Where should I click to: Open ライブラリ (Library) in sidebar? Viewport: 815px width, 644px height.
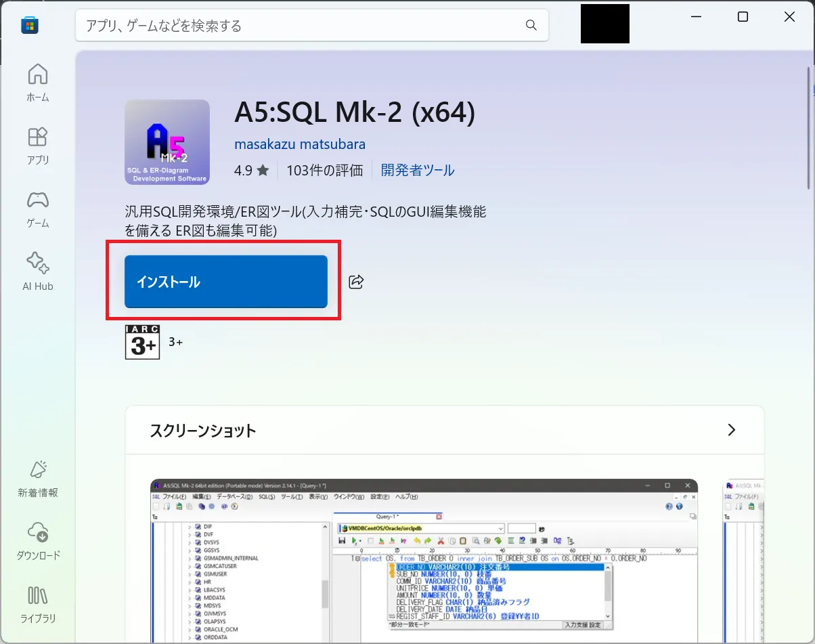pos(38,604)
